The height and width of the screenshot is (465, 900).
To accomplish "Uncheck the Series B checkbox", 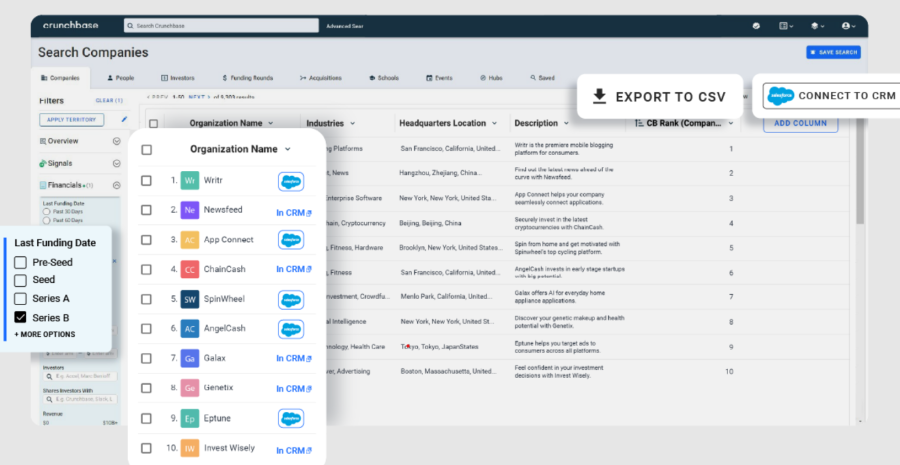I will click(x=20, y=318).
